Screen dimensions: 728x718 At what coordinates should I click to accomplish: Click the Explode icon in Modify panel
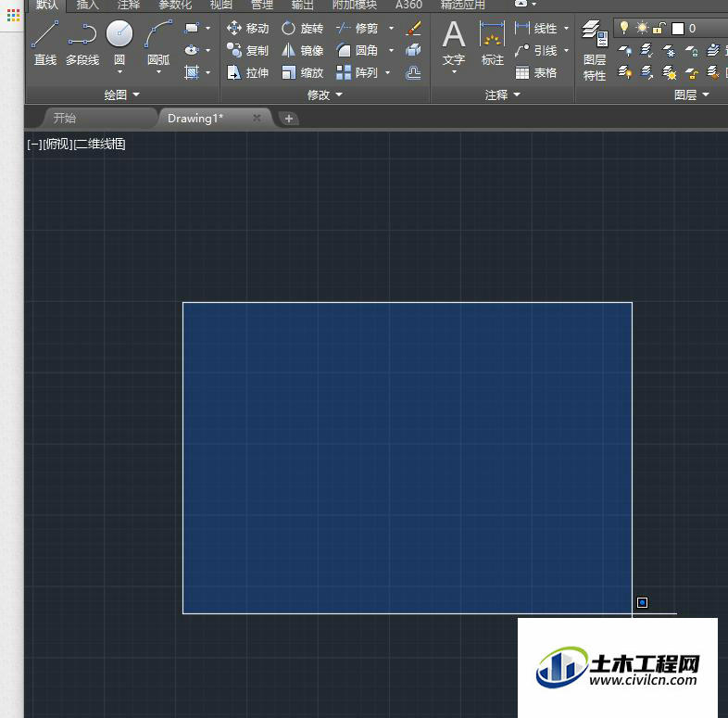pos(413,50)
